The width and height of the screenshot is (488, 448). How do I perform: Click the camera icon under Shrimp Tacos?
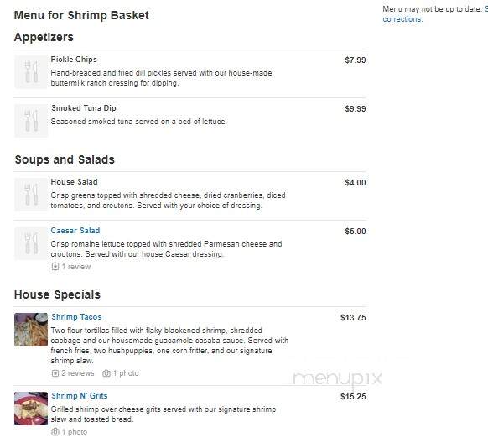pyautogui.click(x=106, y=373)
